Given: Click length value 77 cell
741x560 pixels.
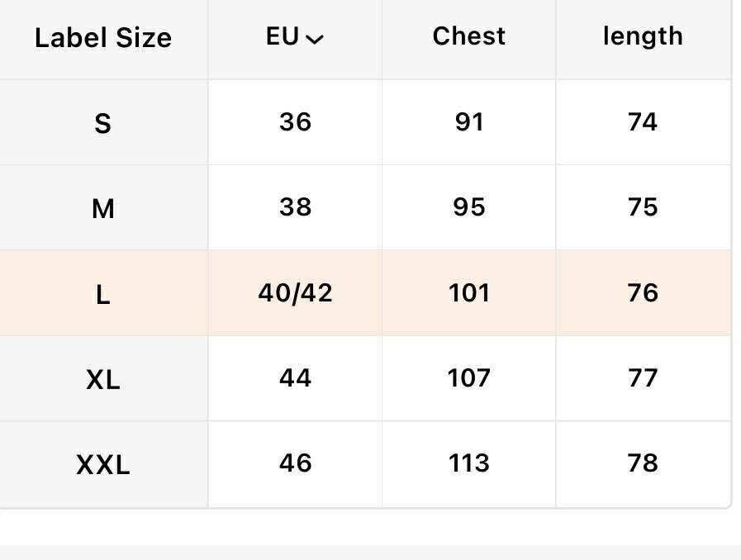Looking at the screenshot, I should click(x=643, y=378).
